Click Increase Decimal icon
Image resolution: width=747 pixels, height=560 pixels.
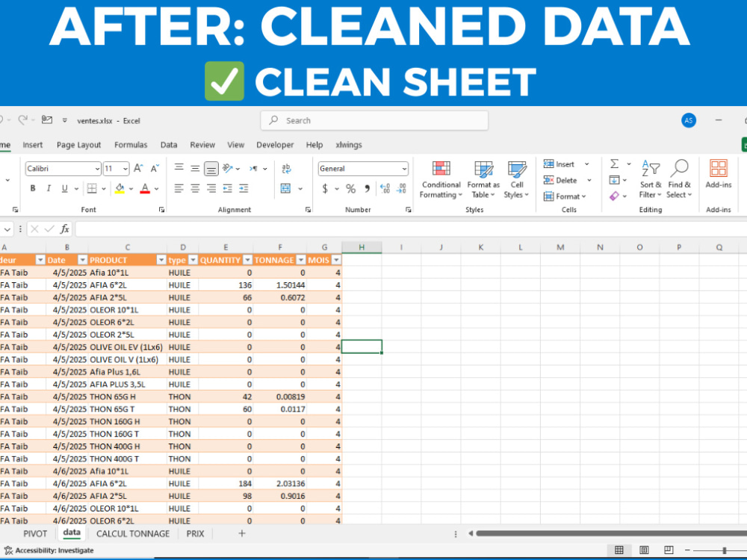point(385,189)
